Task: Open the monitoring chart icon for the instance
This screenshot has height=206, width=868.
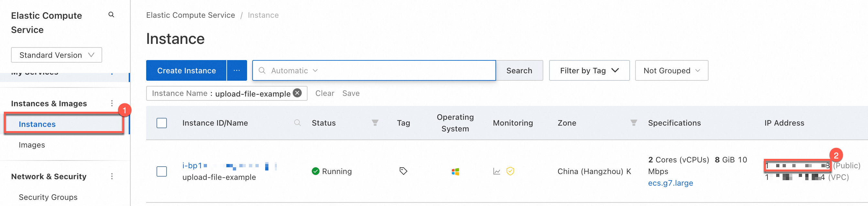Action: 496,171
